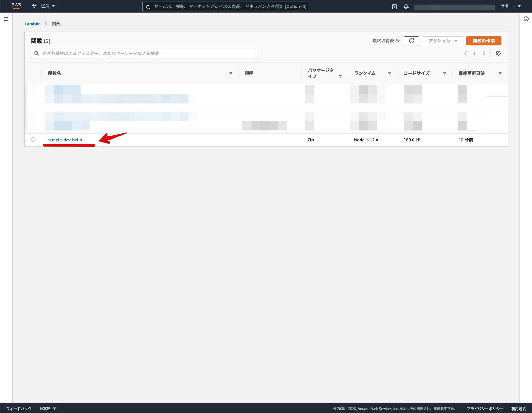Focus the AWS services search box
The height and width of the screenshot is (413, 532).
click(x=226, y=6)
